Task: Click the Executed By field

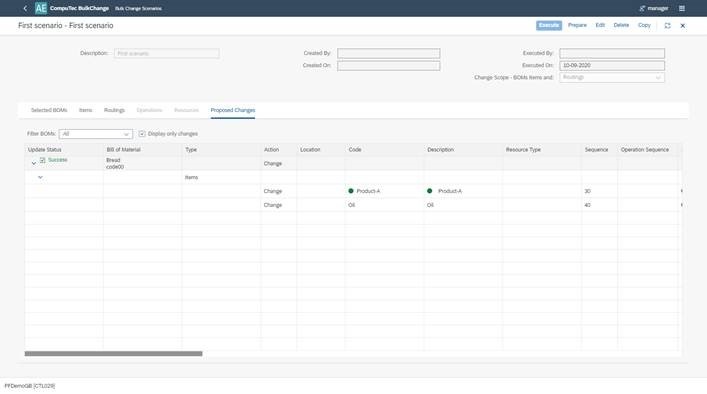Action: coord(612,53)
